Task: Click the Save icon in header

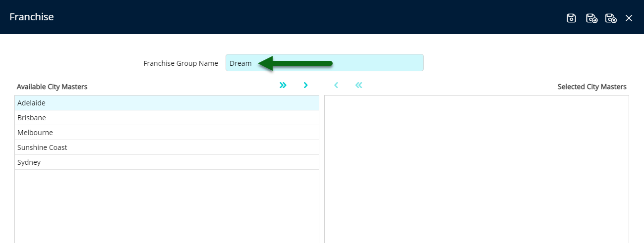Action: 572,18
